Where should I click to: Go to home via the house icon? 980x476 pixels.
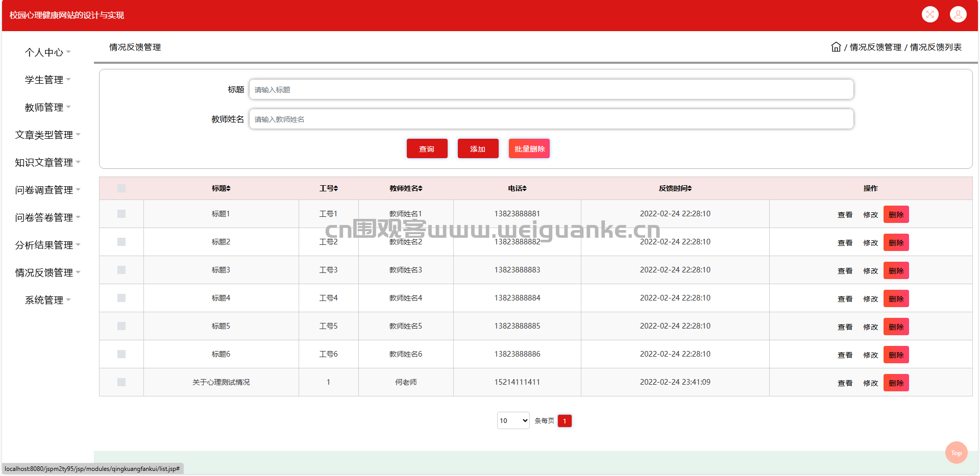point(836,47)
